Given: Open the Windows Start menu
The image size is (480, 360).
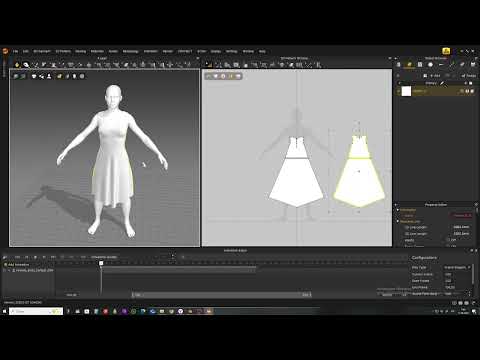Looking at the screenshot, I should pyautogui.click(x=4, y=311).
